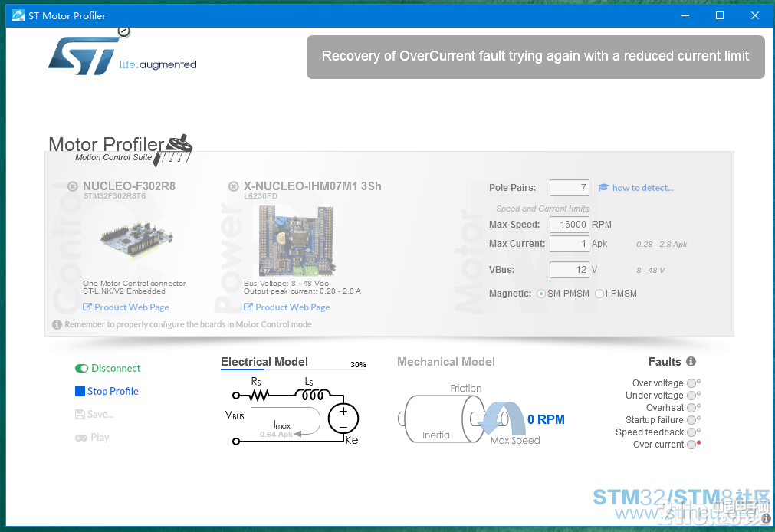Click the Speed and Current limits label
This screenshot has width=775, height=532.
(543, 209)
